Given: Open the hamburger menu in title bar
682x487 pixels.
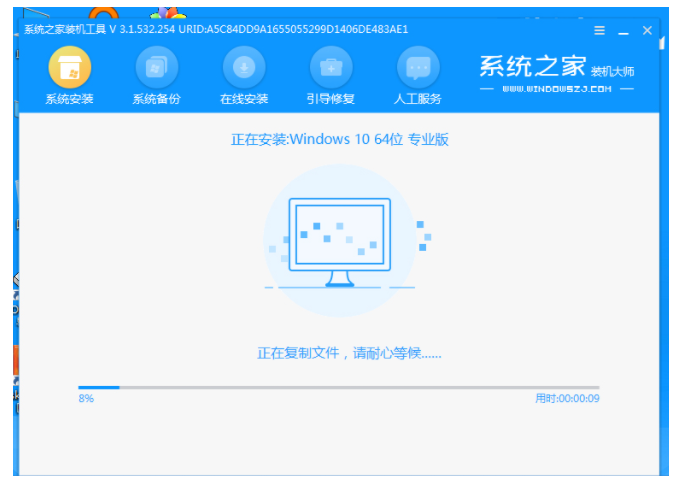Looking at the screenshot, I should tap(599, 30).
